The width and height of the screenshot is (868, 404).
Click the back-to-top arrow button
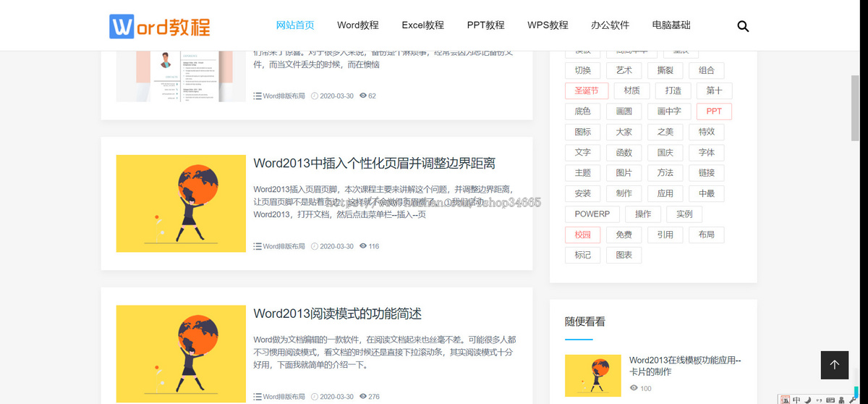[835, 365]
